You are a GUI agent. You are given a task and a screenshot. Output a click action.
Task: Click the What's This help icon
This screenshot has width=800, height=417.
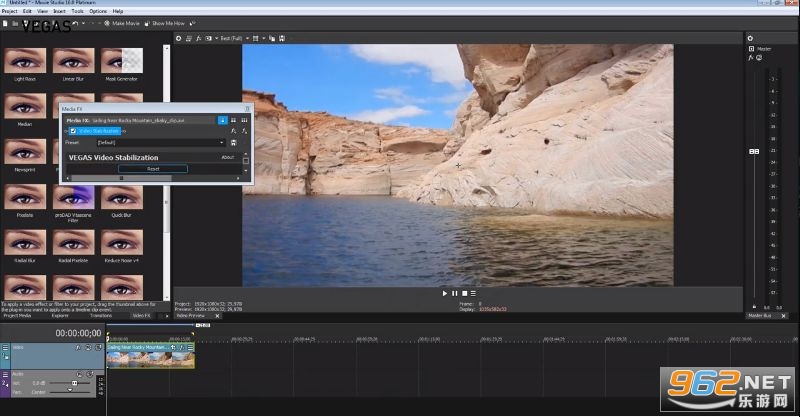click(x=192, y=23)
